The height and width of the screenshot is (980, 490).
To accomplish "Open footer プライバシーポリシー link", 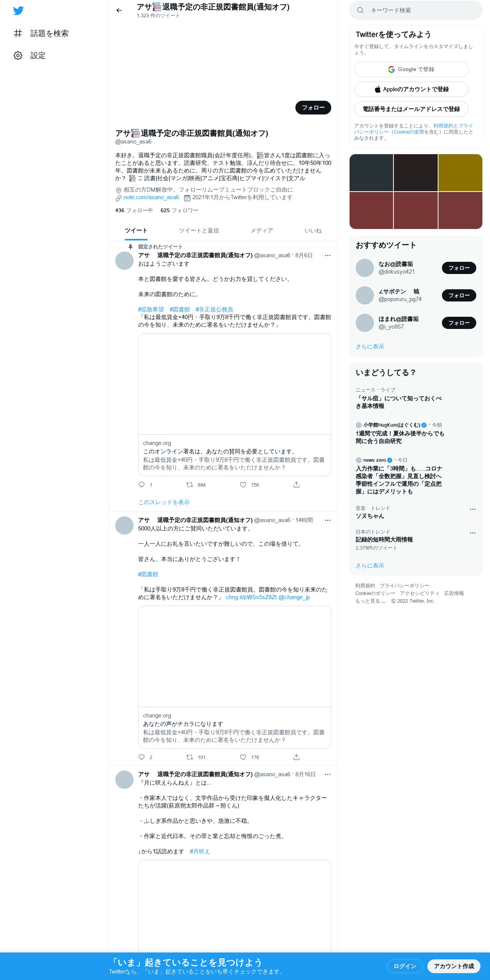I will 404,586.
